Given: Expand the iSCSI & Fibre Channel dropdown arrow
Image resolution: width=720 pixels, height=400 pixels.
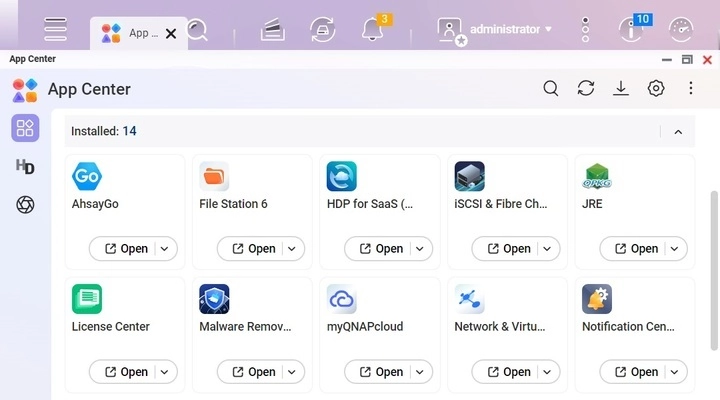Looking at the screenshot, I should pos(547,248).
